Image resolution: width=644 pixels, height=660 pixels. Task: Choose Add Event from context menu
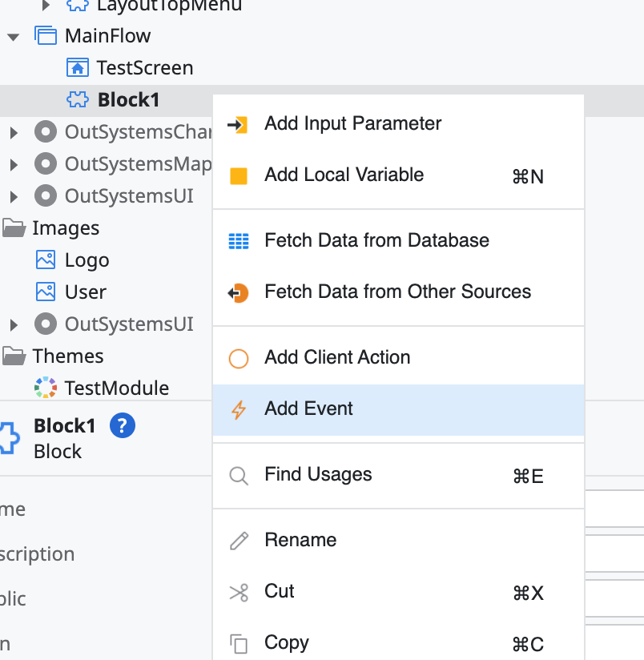tap(308, 408)
